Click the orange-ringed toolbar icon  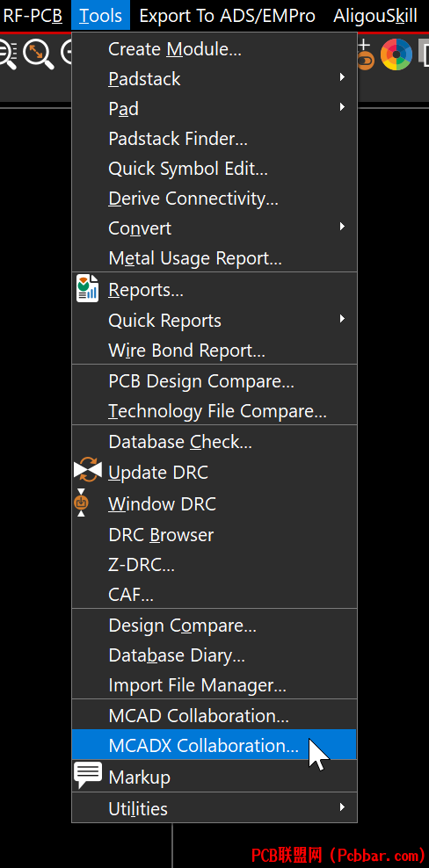[365, 55]
